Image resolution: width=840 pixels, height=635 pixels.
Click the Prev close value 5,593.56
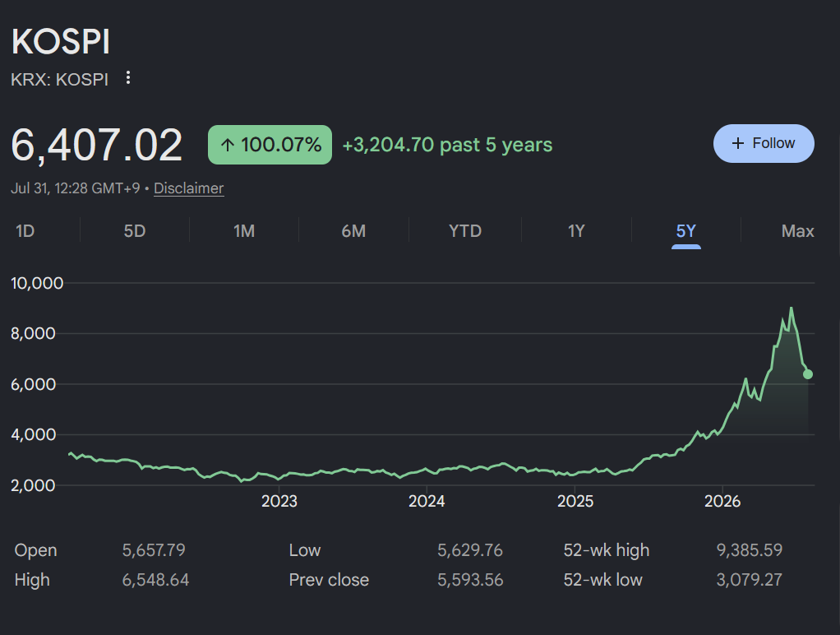pos(470,580)
